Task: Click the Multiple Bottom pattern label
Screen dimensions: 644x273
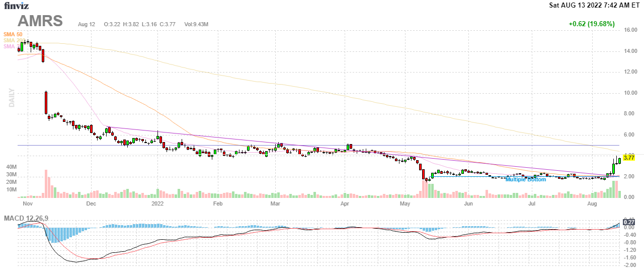Action: click(x=525, y=179)
